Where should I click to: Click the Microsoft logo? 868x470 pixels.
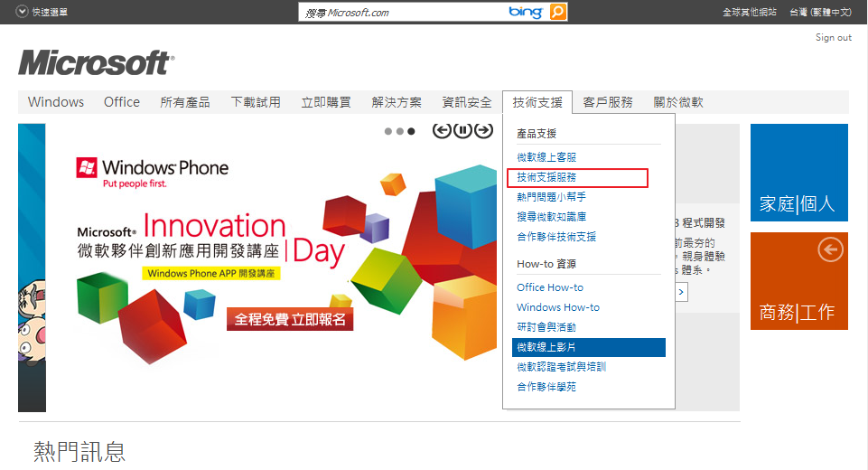pyautogui.click(x=97, y=62)
